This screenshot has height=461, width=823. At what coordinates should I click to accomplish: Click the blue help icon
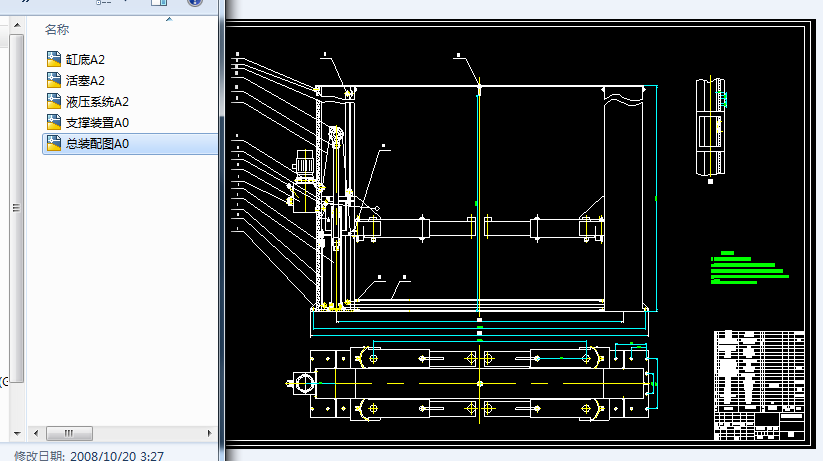tap(194, 3)
